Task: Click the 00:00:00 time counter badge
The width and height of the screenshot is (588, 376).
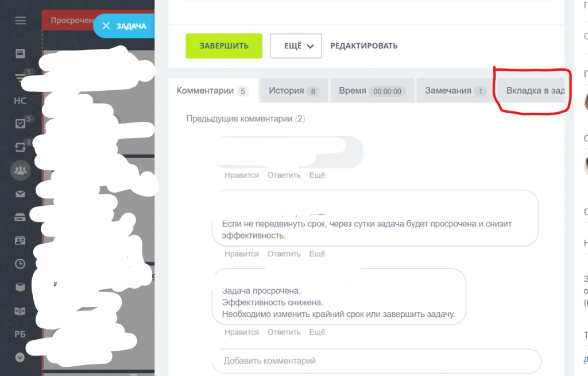Action: pyautogui.click(x=387, y=91)
